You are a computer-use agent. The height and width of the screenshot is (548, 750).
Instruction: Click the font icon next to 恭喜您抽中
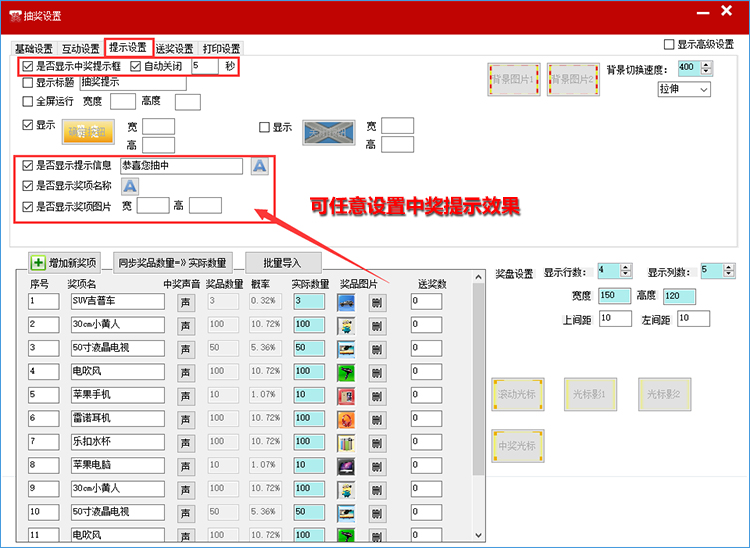tap(259, 166)
